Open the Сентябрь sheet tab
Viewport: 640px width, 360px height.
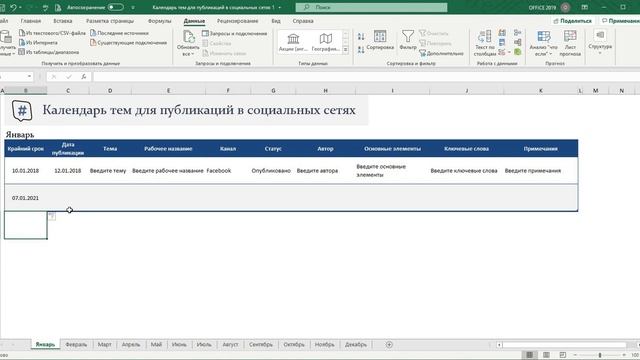click(261, 344)
